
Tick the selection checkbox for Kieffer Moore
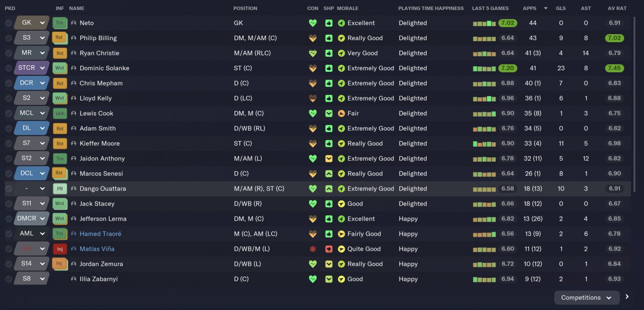(x=9, y=144)
